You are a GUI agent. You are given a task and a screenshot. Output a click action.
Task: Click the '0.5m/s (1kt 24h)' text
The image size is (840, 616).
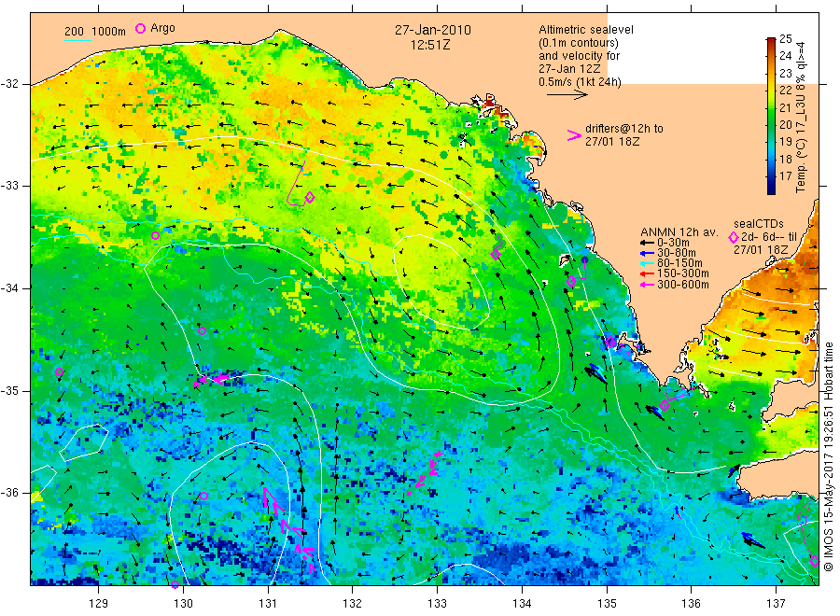click(x=580, y=82)
